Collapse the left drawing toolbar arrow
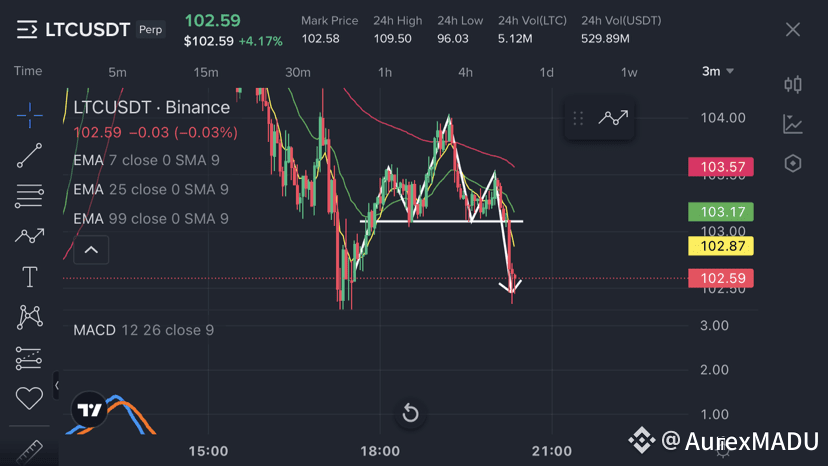Image resolution: width=828 pixels, height=466 pixels. point(57,386)
